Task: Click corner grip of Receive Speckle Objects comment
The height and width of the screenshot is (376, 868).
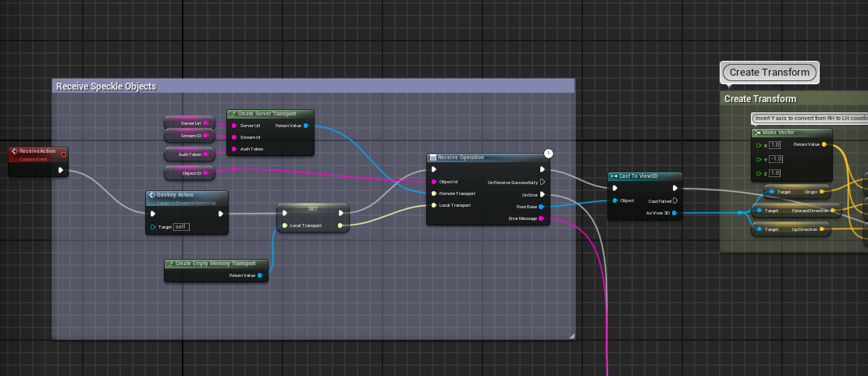Action: pos(571,335)
